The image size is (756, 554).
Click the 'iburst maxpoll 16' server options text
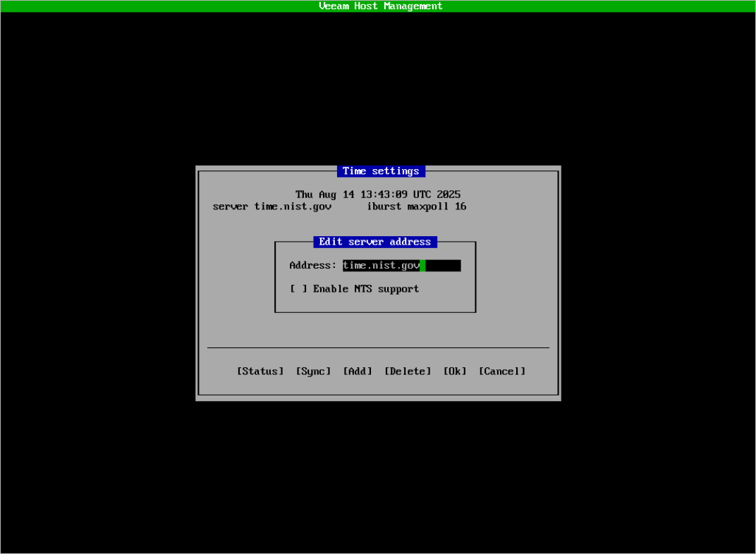click(x=416, y=207)
